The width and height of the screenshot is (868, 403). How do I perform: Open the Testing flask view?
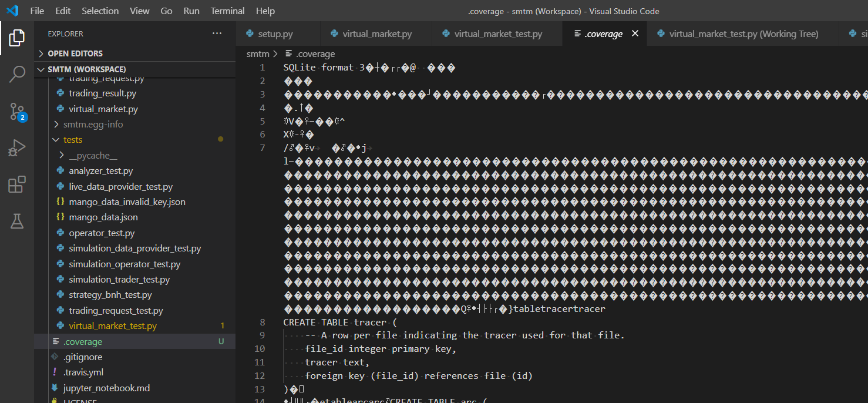17,221
